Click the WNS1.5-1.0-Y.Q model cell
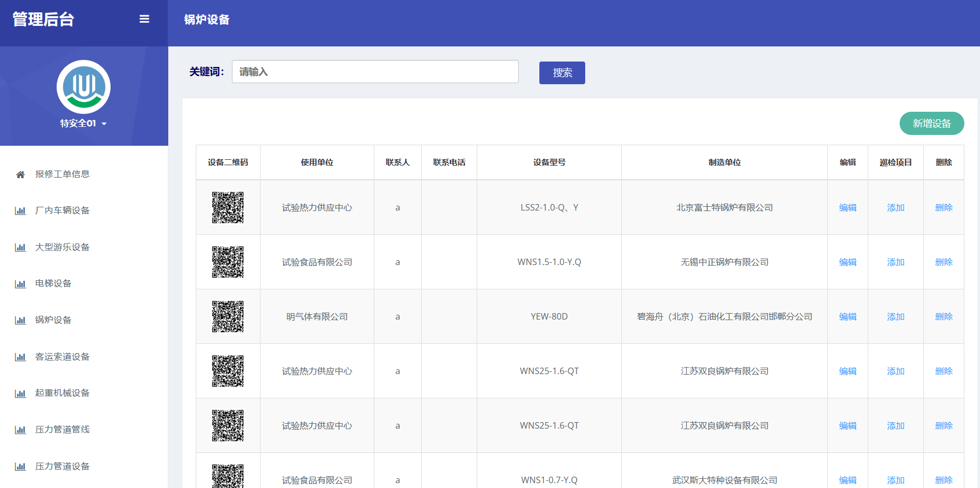Viewport: 980px width, 488px height. click(549, 262)
